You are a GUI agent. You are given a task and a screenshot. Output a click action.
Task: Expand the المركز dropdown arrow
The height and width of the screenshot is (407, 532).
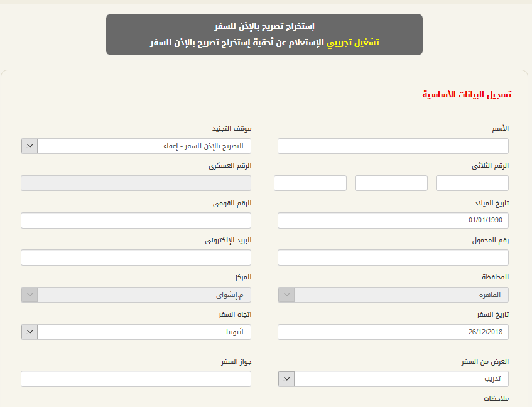click(30, 295)
